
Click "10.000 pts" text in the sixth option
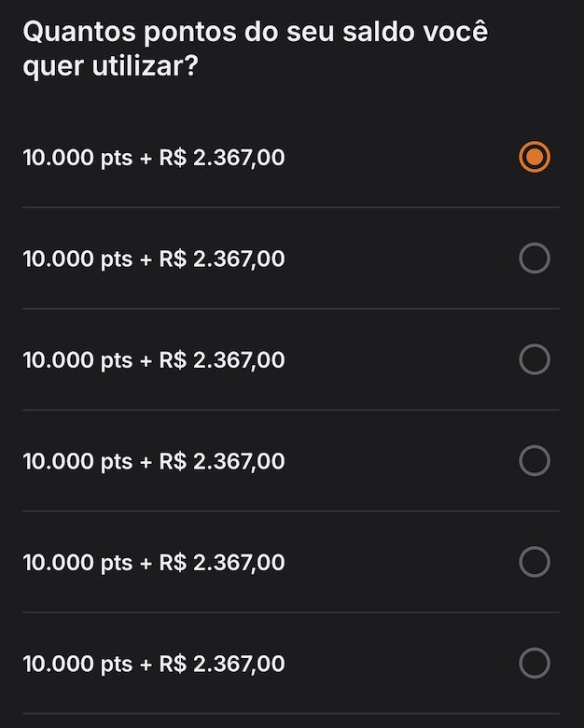tap(77, 664)
